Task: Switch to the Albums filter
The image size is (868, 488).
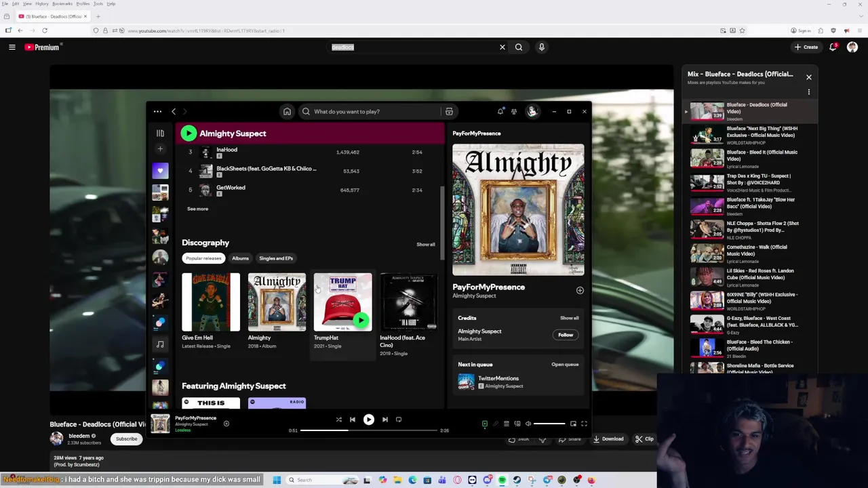Action: (x=240, y=258)
